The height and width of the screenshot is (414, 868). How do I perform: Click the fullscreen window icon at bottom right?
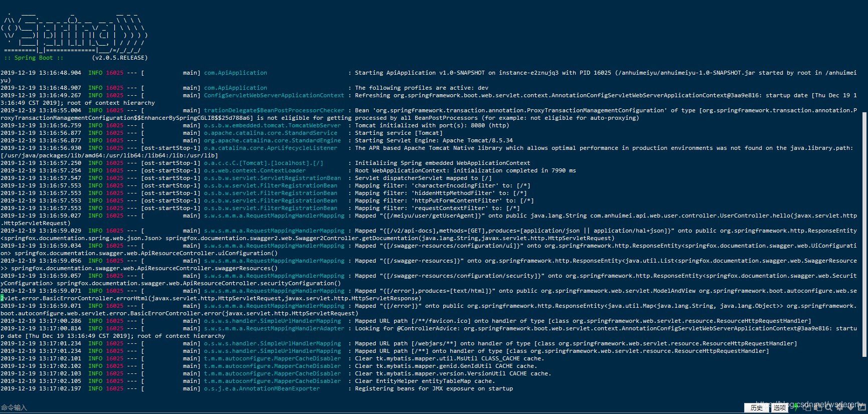pos(861,407)
